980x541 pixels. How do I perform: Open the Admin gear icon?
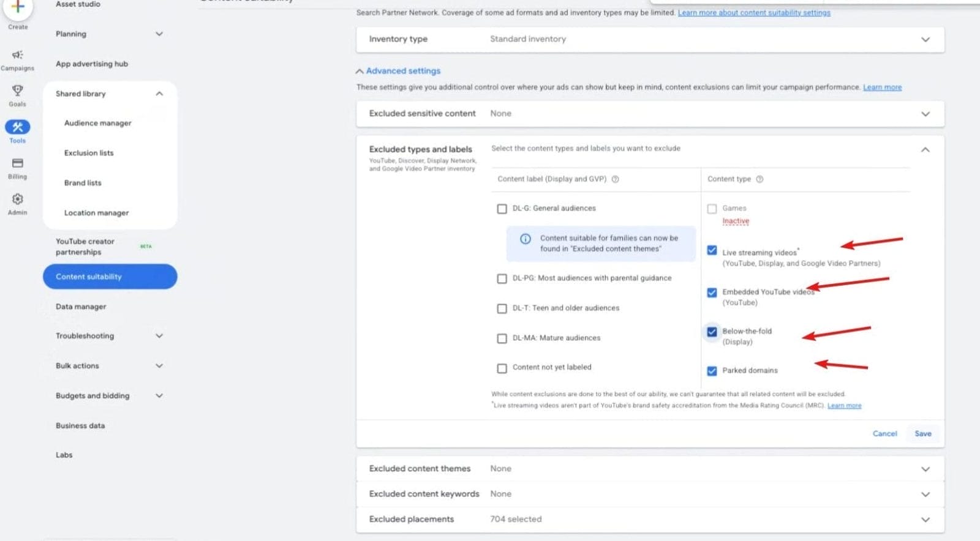(x=18, y=199)
